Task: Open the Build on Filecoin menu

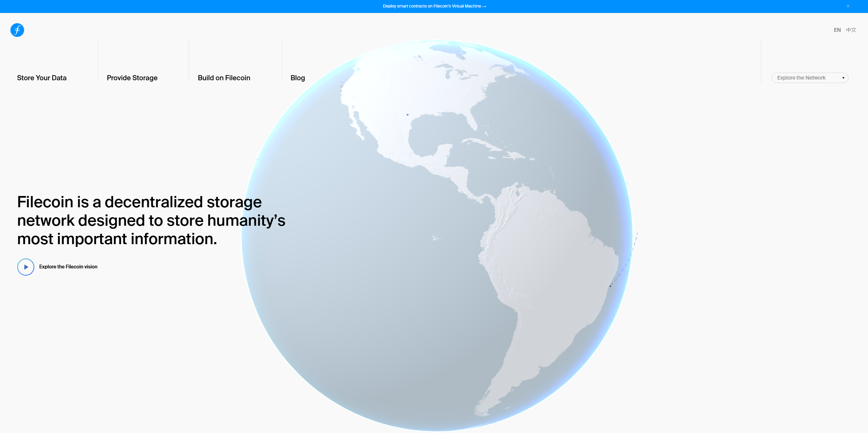Action: pos(224,78)
